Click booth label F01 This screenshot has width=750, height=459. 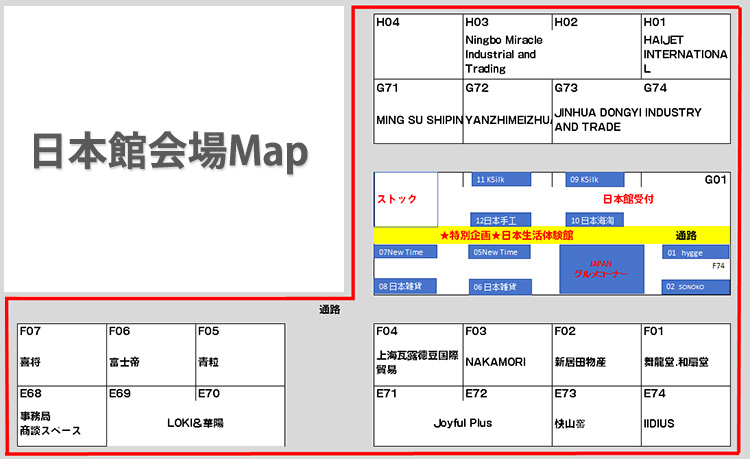(654, 331)
